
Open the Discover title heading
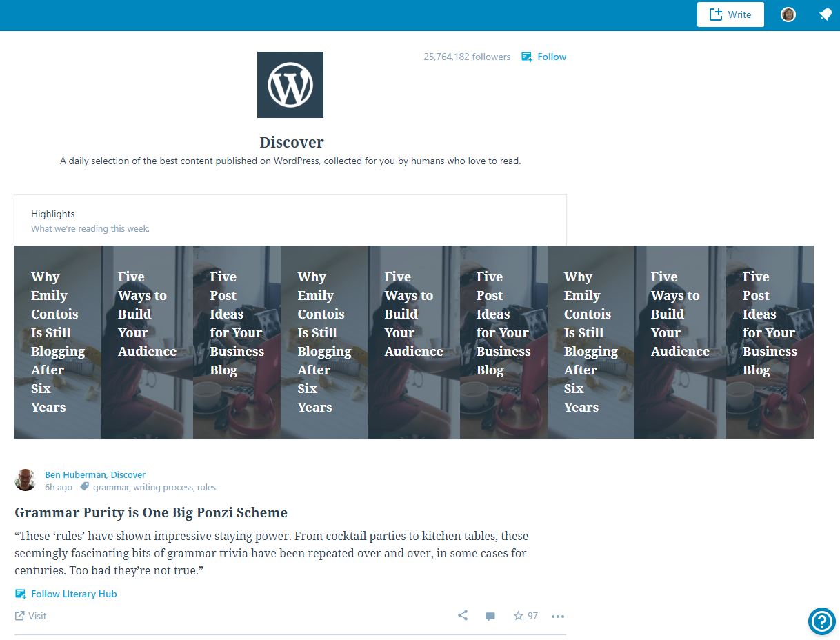(292, 142)
